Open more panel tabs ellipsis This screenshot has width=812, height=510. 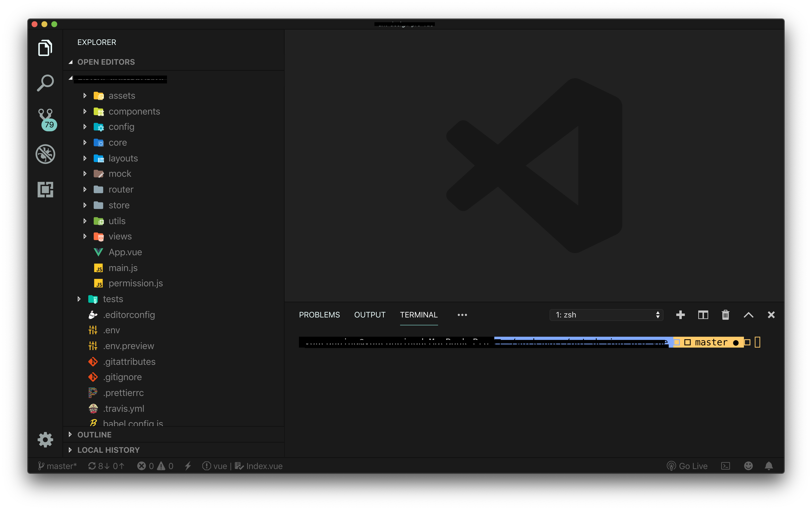pos(462,315)
